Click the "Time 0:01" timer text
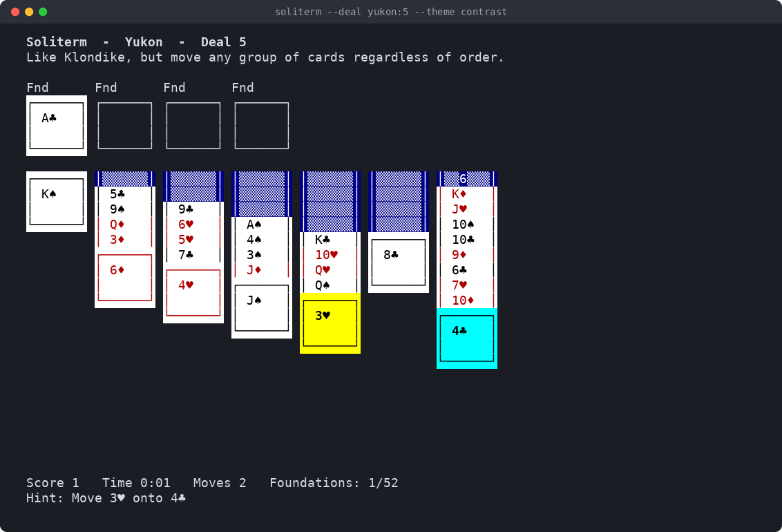The image size is (782, 532). coord(136,483)
